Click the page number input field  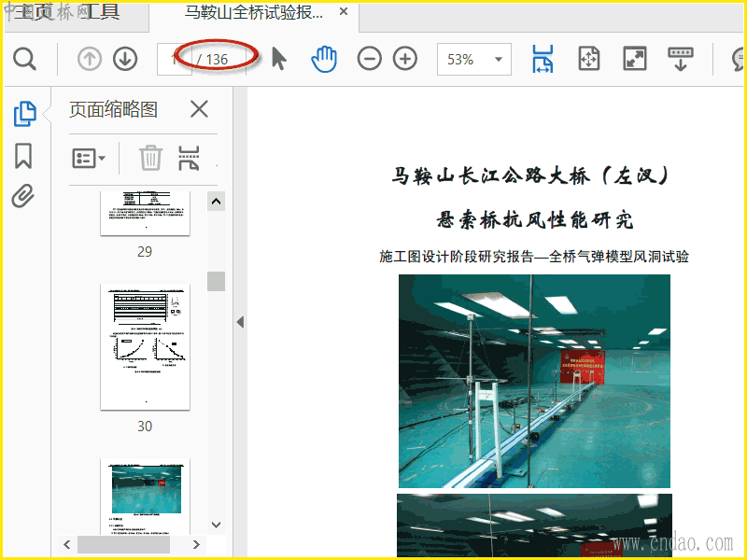pos(175,59)
